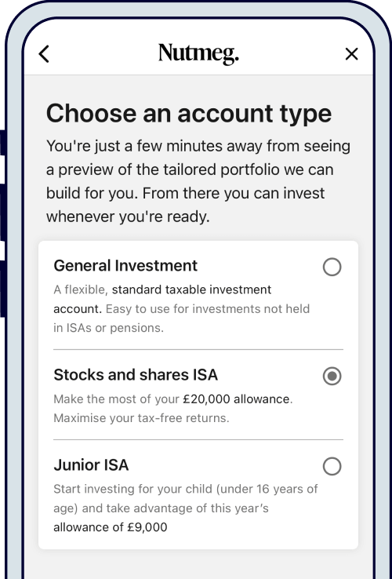Click the Junior ISA title text
The image size is (392, 579).
point(91,465)
